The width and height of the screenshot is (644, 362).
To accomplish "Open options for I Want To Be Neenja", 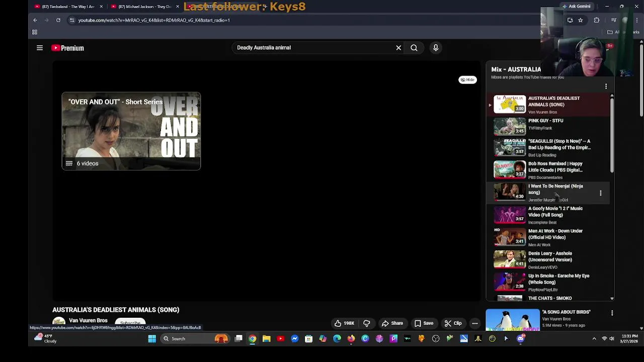I will click(600, 193).
